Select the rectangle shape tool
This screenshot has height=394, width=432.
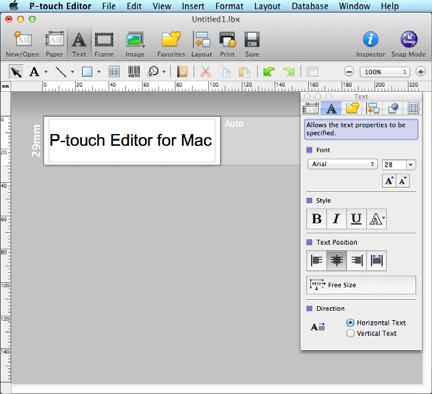click(x=87, y=72)
